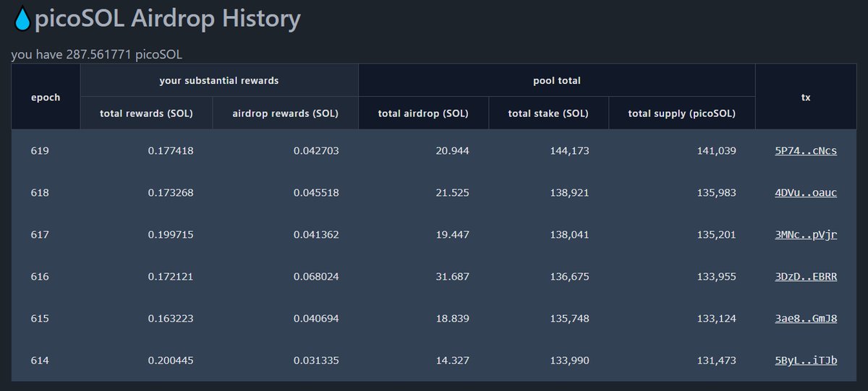This screenshot has width=868, height=391.
Task: Click total supply value 135,201
Action: pos(716,235)
